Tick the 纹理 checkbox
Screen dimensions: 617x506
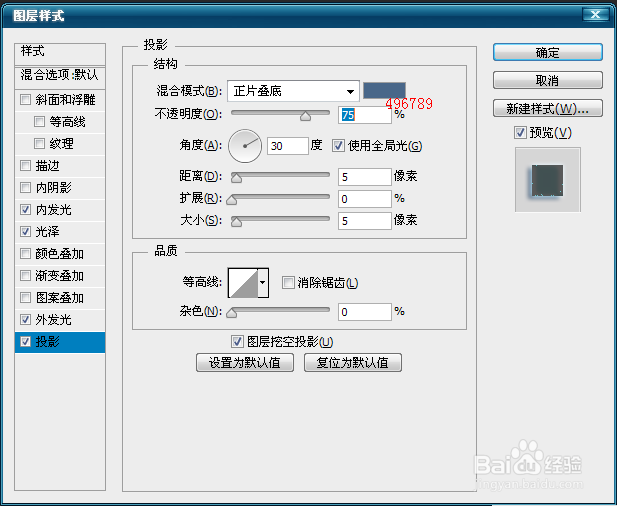(39, 144)
